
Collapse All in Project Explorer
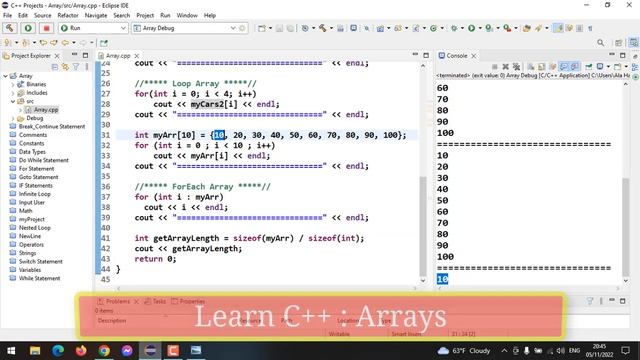coord(55,67)
